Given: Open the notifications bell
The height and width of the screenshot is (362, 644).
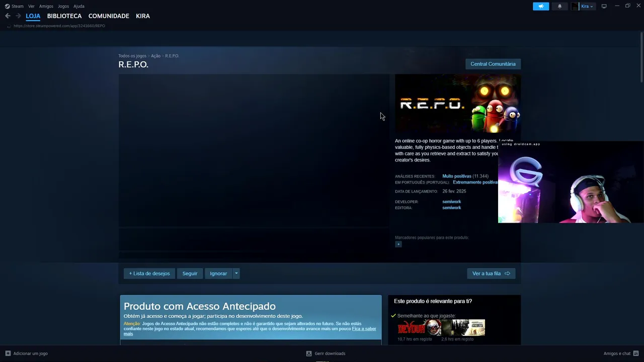Looking at the screenshot, I should tap(559, 6).
